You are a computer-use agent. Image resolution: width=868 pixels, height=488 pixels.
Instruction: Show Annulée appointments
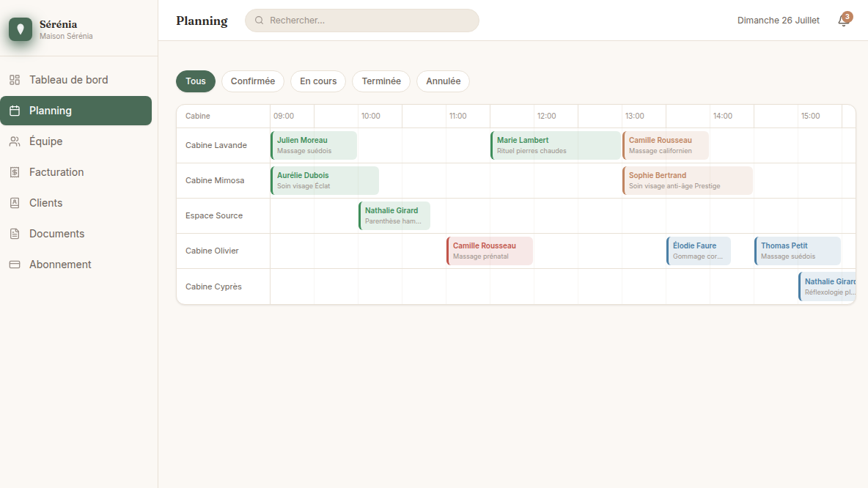[443, 81]
